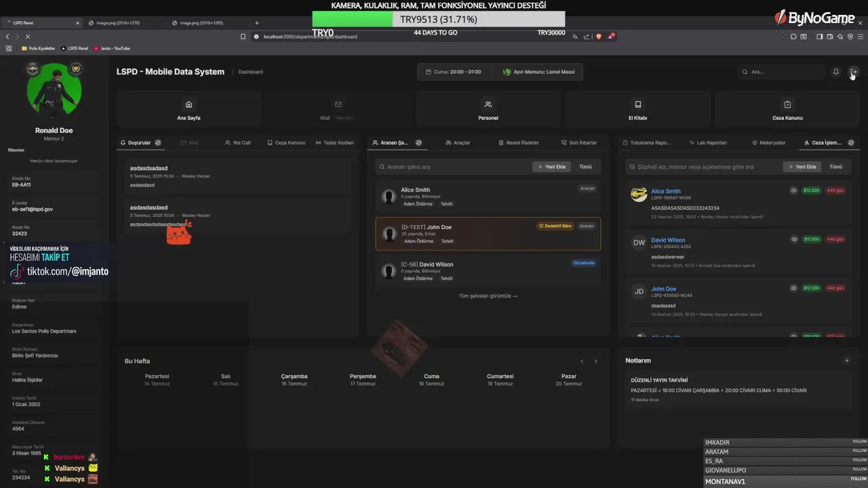Image resolution: width=868 pixels, height=488 pixels.
Task: Select the image.png (2016×1270) browser tab
Action: [x=125, y=23]
